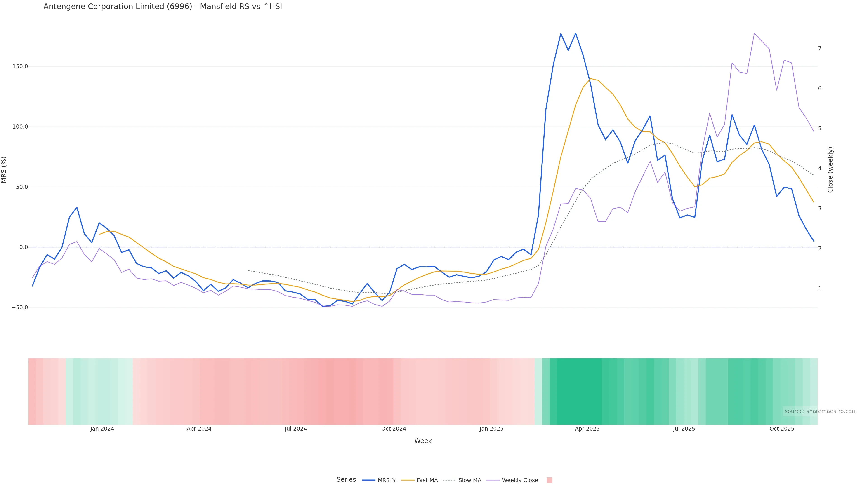Click the Apr 2025 x-axis tick label
868x488 pixels.
(x=587, y=429)
